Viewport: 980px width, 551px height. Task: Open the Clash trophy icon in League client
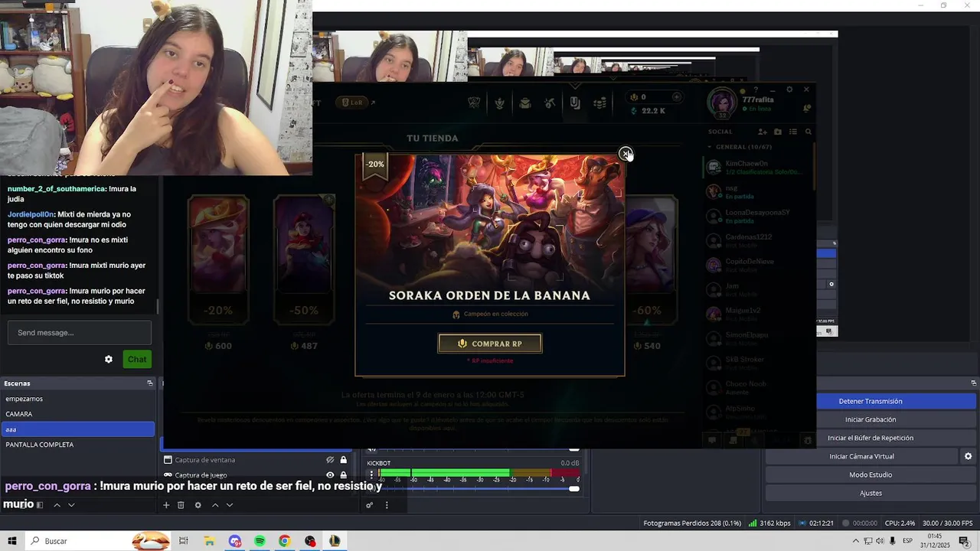coord(475,103)
